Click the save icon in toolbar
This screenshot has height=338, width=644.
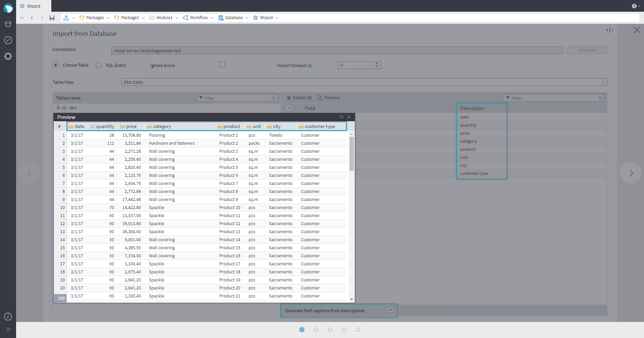click(x=52, y=18)
